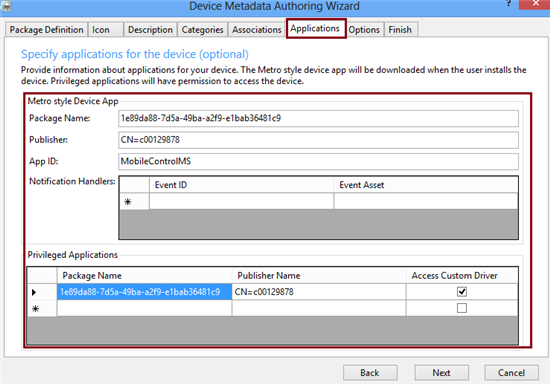The width and height of the screenshot is (550, 384).
Task: Click the Package Name input field
Action: [318, 119]
